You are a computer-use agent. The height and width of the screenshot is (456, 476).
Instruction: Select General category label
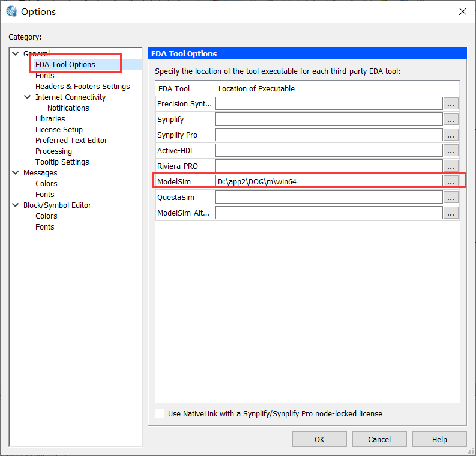37,54
